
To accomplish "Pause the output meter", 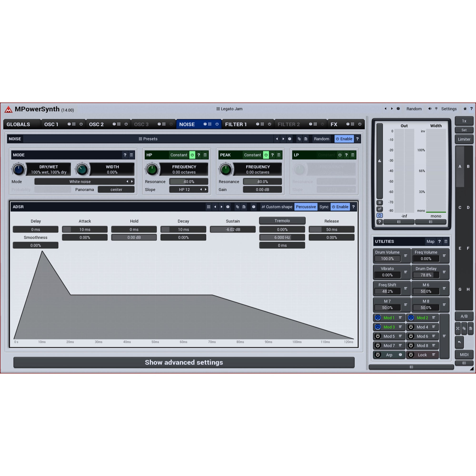I will (x=380, y=203).
